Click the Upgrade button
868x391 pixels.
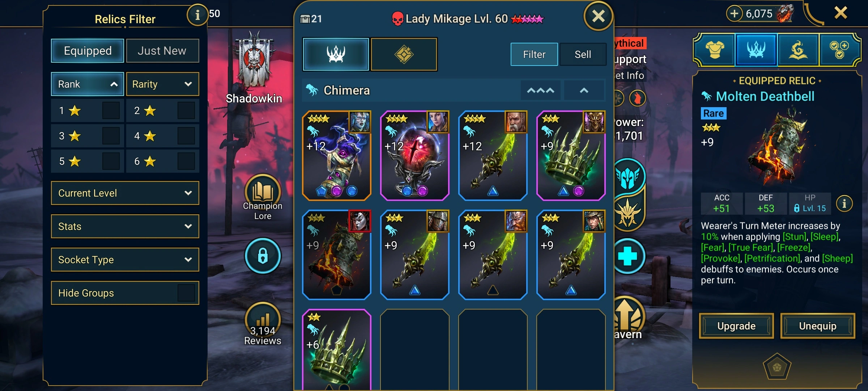point(736,326)
